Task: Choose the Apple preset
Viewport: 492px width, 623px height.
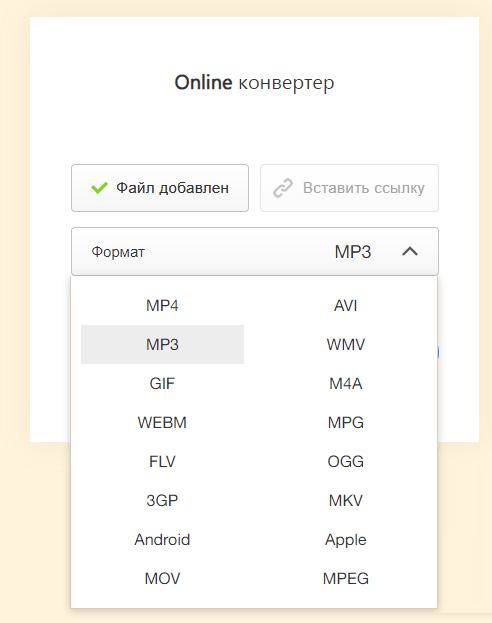Action: pos(346,539)
